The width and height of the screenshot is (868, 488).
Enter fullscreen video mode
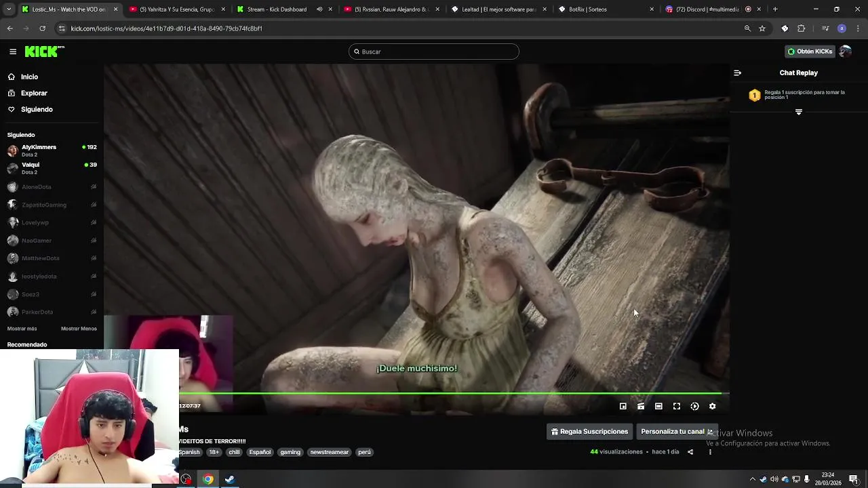tap(677, 406)
